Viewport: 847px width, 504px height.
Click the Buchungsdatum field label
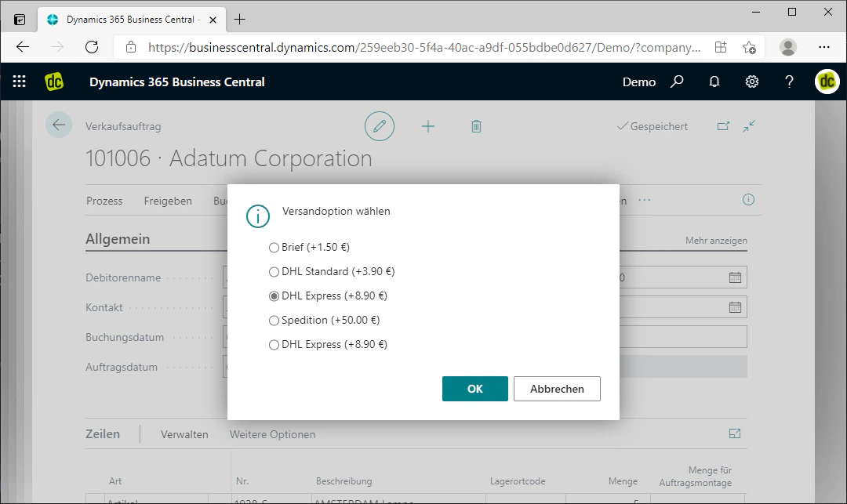(124, 337)
